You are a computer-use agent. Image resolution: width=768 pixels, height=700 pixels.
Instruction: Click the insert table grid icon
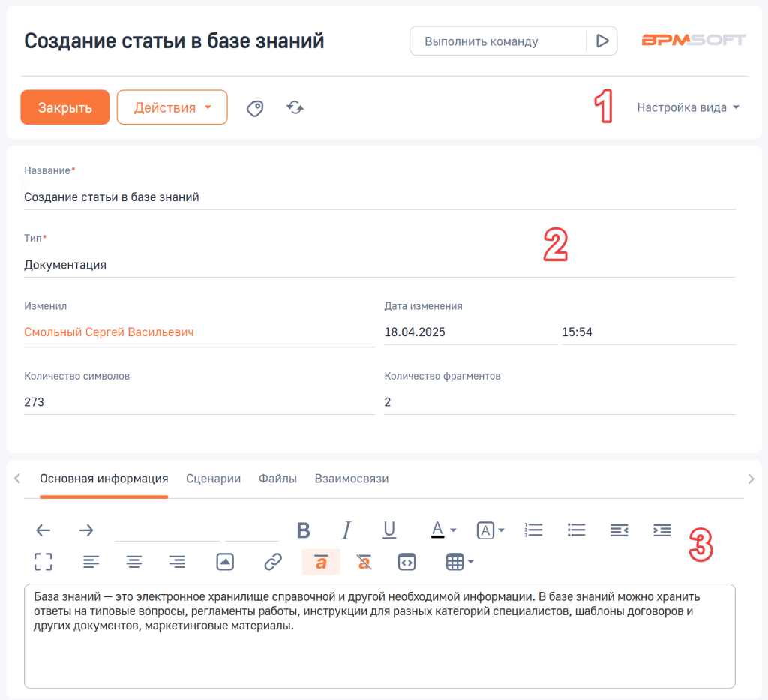pyautogui.click(x=454, y=562)
